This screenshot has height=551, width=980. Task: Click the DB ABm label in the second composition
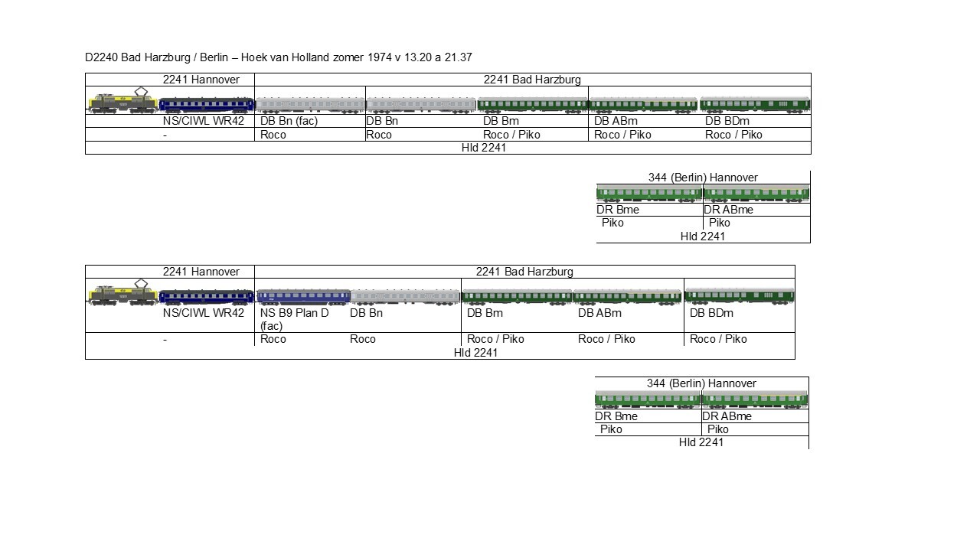(x=599, y=313)
